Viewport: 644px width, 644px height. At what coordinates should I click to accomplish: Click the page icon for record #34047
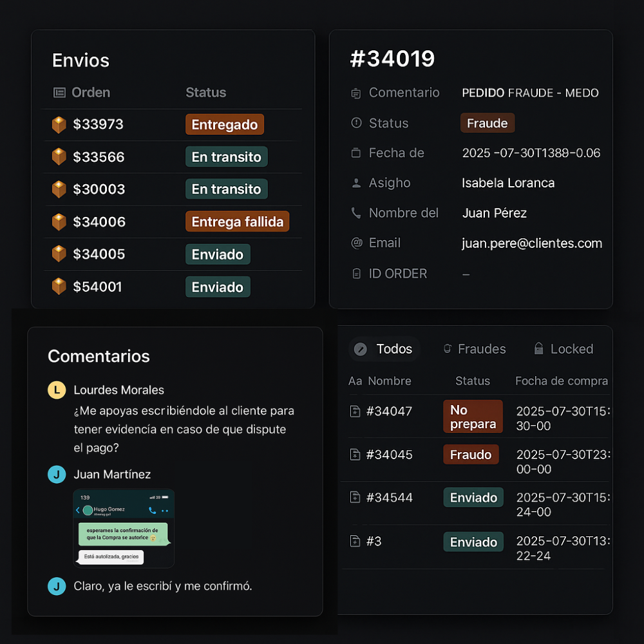click(355, 412)
